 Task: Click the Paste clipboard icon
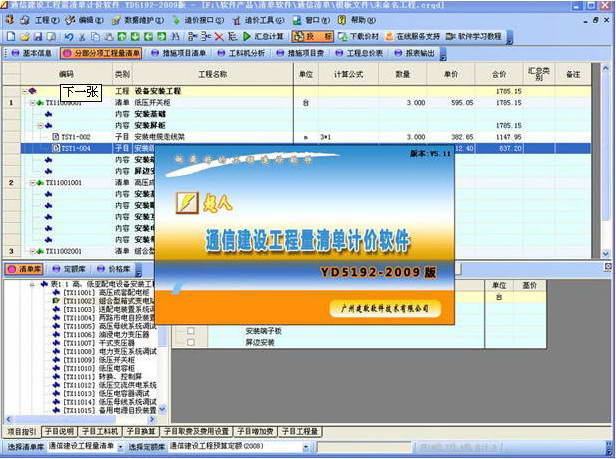pos(109,37)
